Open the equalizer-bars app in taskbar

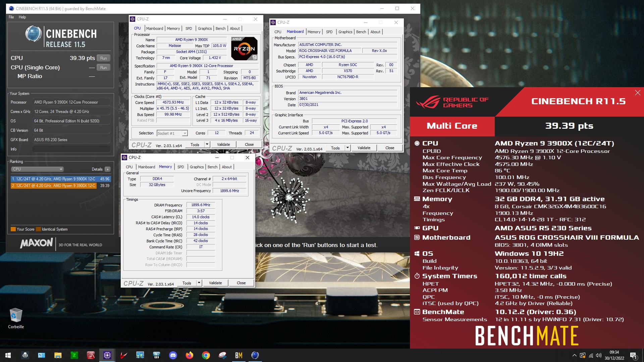[x=157, y=355]
